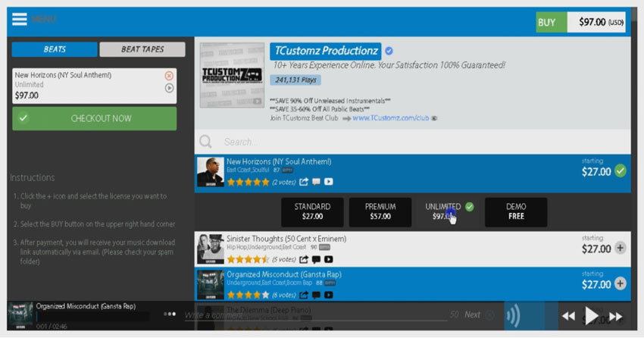Open comments for Sinister Thoughts
Screen dimensions: 644x338
[x=316, y=259]
